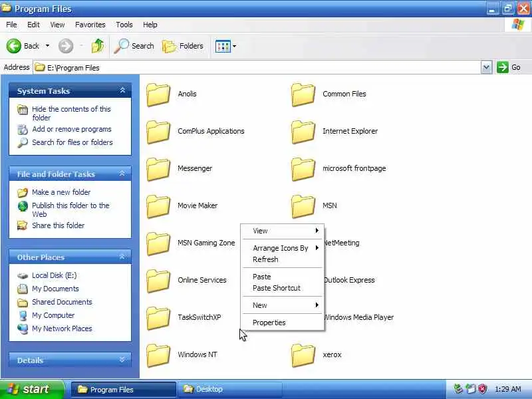532x399 pixels.
Task: Open My Computer in Other Places
Action: pos(53,315)
